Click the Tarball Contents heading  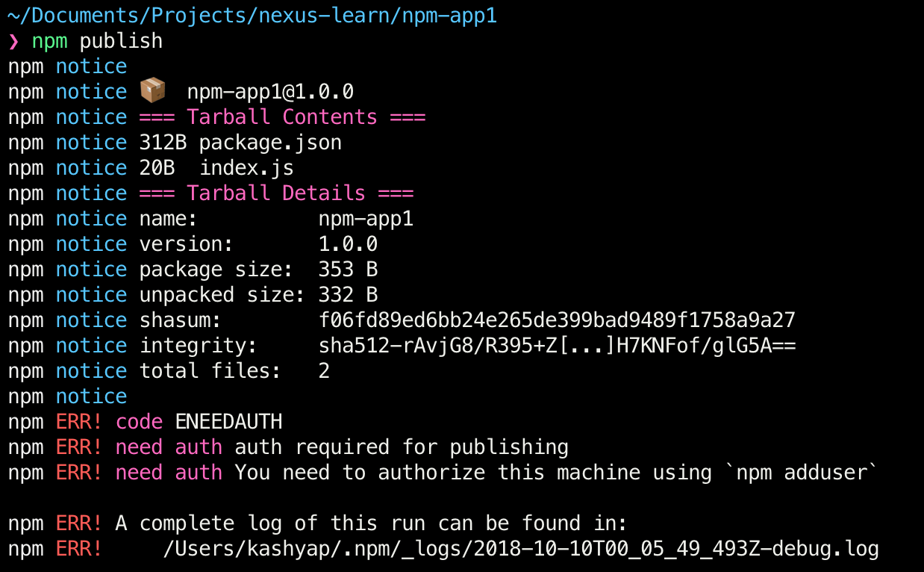tap(282, 117)
